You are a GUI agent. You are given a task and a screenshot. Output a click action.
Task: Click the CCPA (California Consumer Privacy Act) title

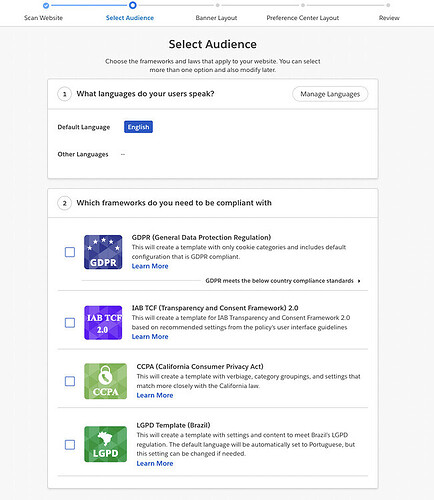(x=200, y=367)
